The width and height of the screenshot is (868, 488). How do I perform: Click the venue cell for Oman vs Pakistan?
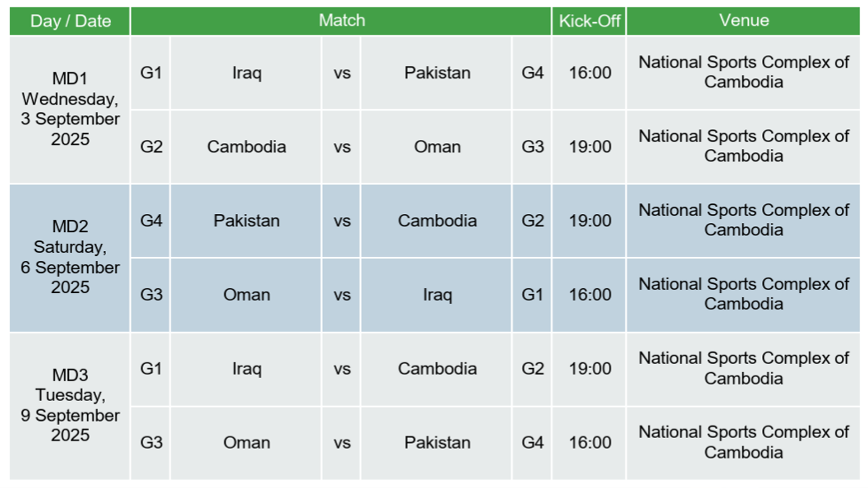click(x=744, y=442)
